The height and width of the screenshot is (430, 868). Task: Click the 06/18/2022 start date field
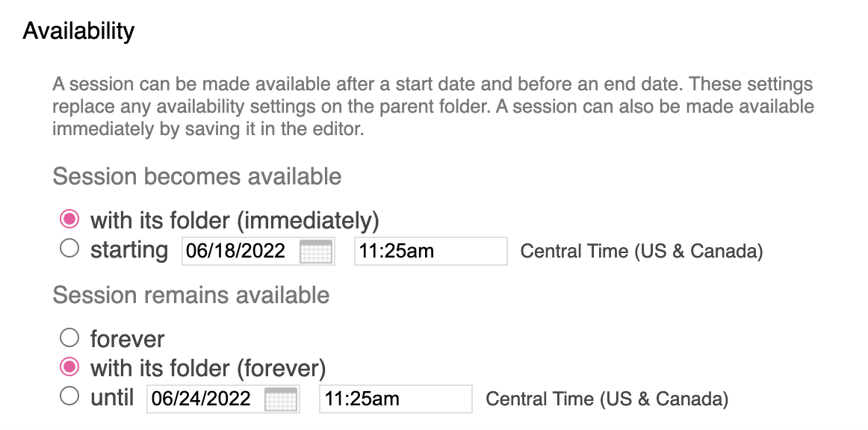[239, 252]
